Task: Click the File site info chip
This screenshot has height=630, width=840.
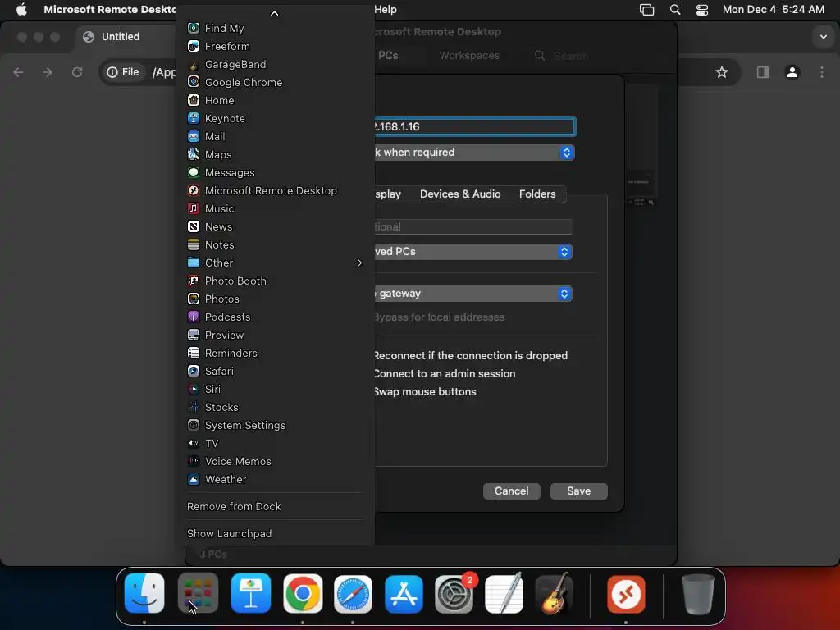Action: (123, 72)
